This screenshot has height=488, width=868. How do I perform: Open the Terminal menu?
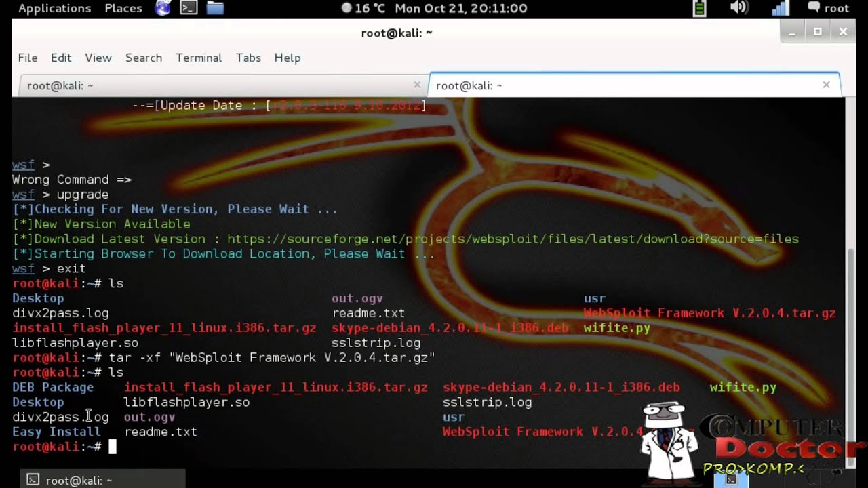tap(199, 58)
